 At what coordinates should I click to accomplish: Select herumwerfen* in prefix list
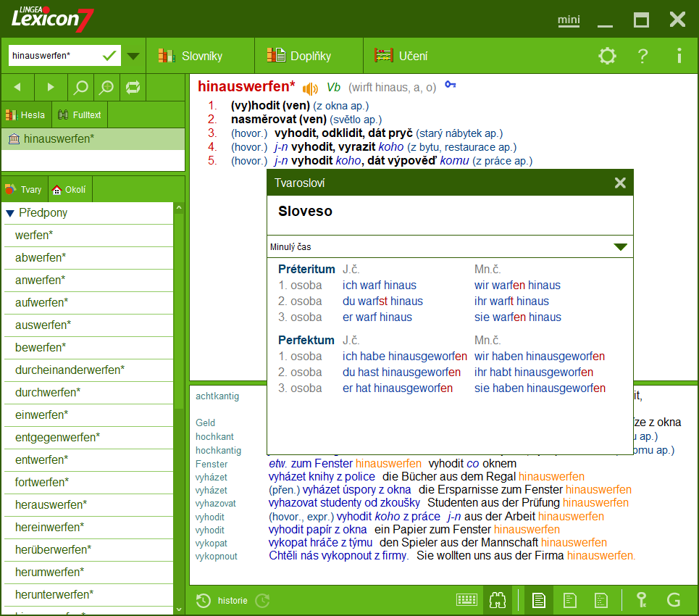88,573
